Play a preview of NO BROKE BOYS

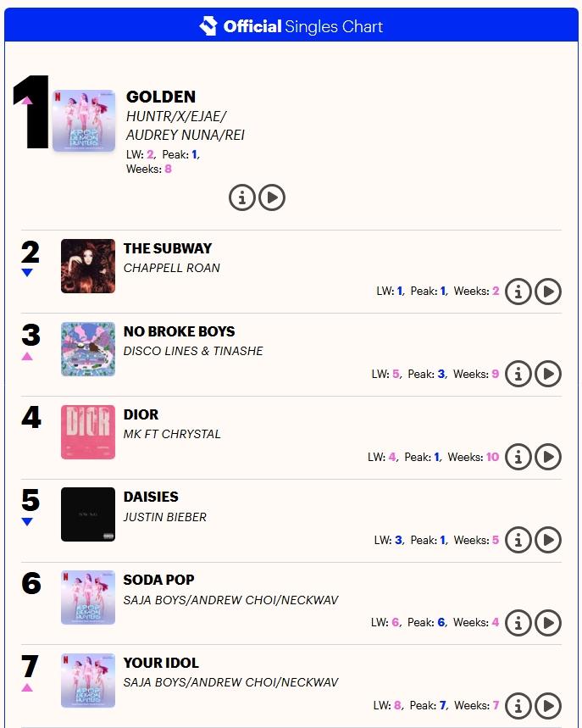click(x=547, y=373)
